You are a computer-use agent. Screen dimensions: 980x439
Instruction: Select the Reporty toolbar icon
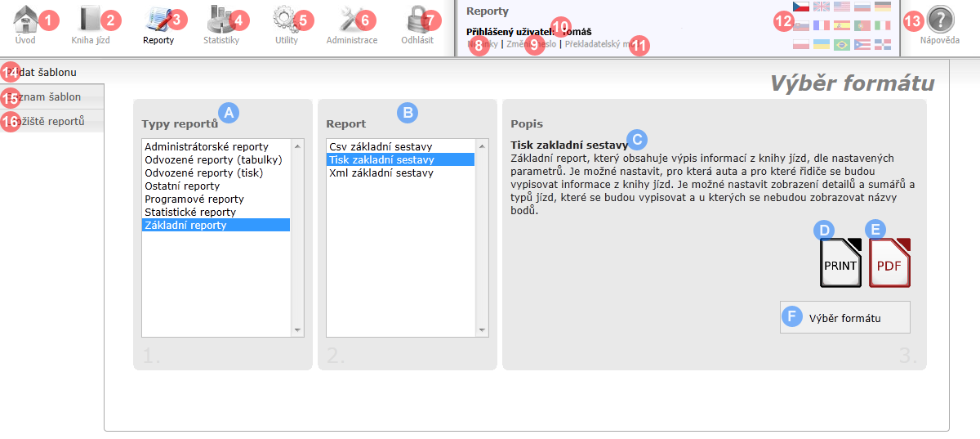158,18
